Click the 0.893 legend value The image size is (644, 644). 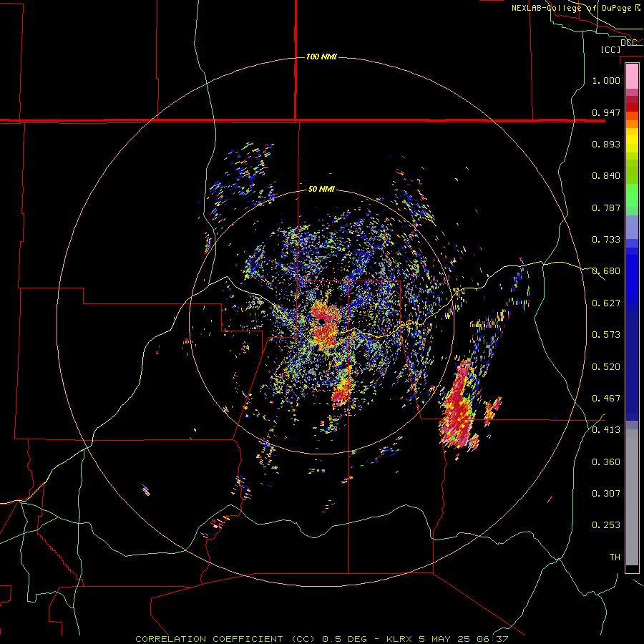coord(606,144)
